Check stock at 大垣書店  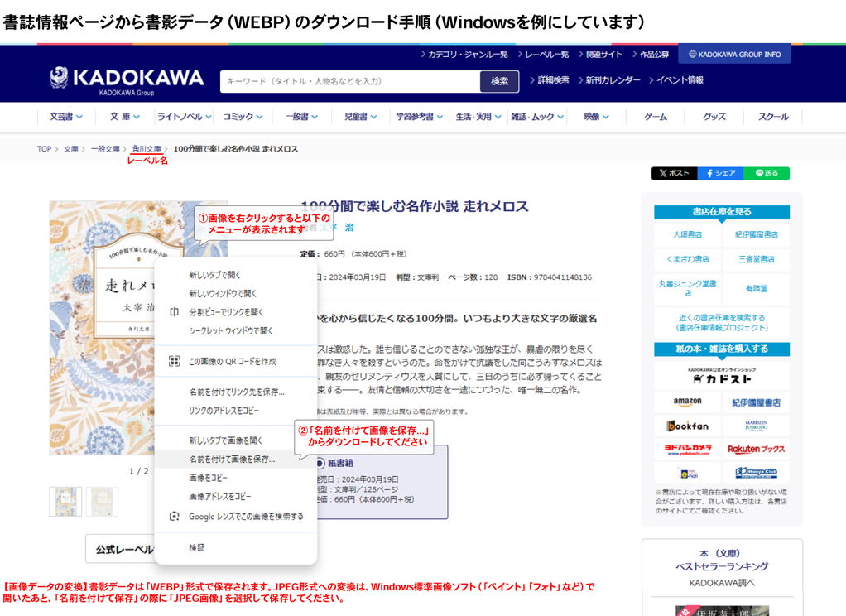687,235
